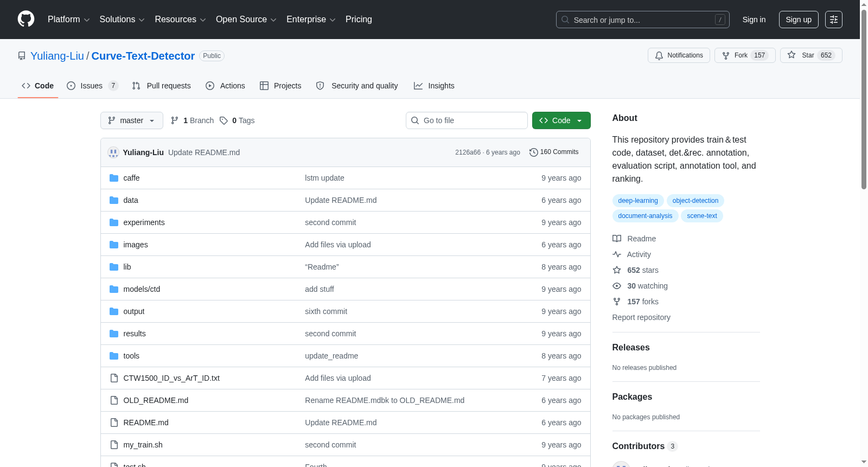
Task: Open the Releases heading link
Action: [x=631, y=348]
